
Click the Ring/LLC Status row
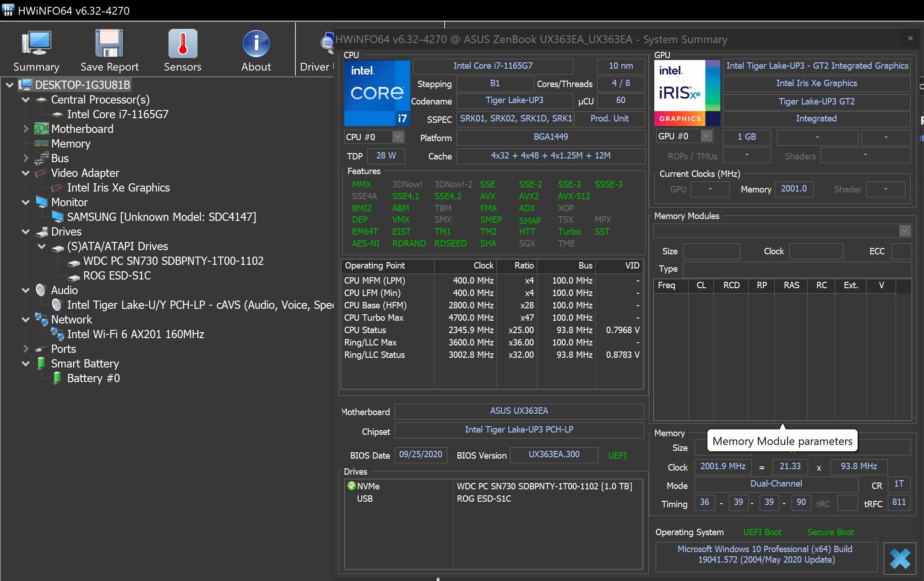[x=492, y=355]
